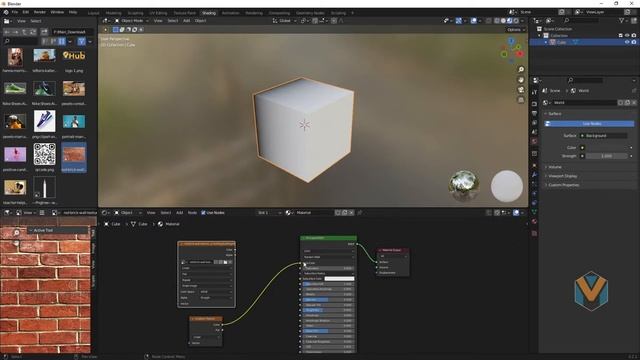640x360 pixels.
Task: Select the Scene Collection row in outliner
Action: [557, 29]
